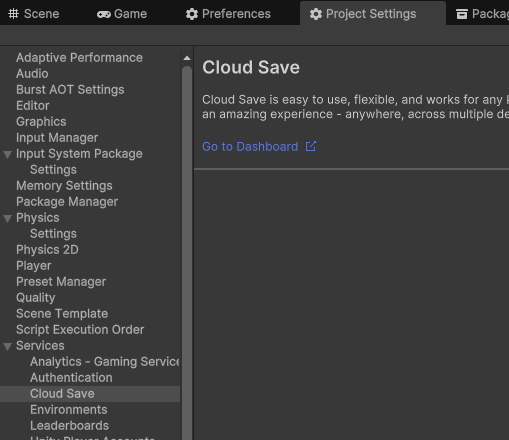Collapse the Input System Package group
Viewport: 509px width, 440px height.
(x=7, y=154)
